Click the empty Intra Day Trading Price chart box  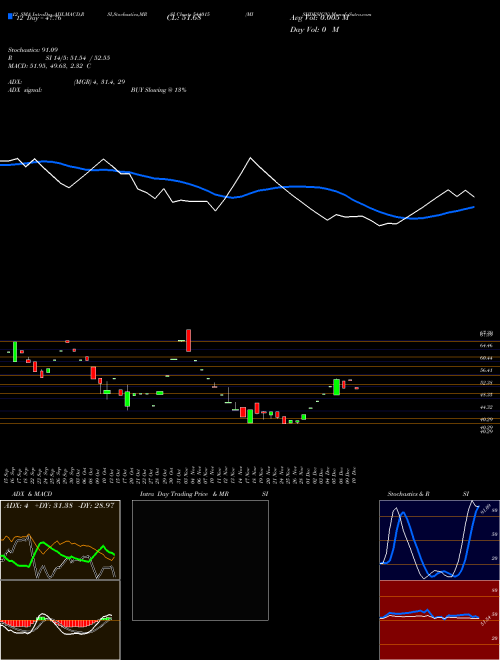[200, 560]
